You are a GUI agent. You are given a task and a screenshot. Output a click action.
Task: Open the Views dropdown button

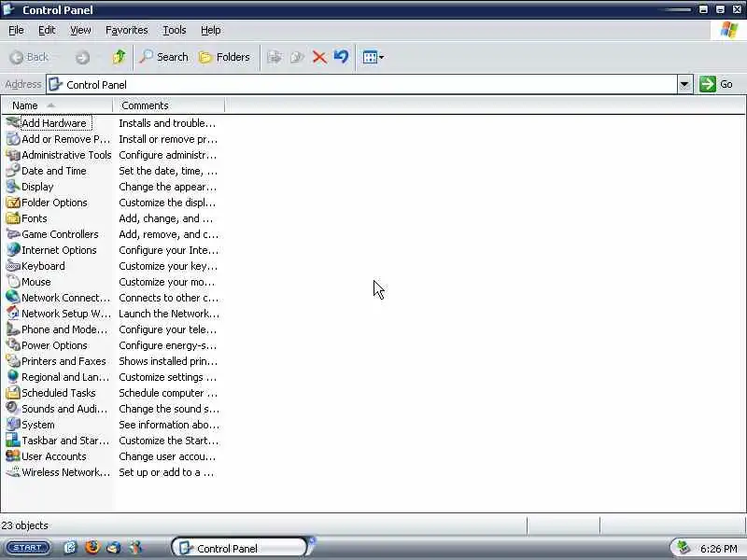coord(373,58)
